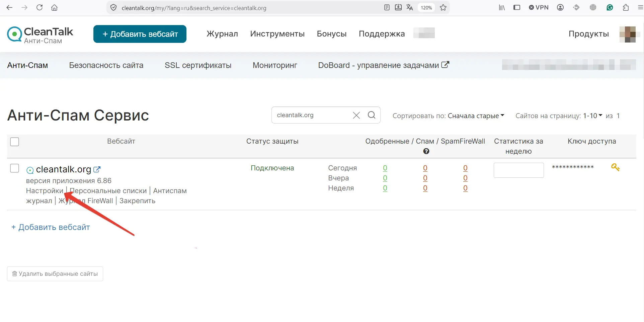Open the SpamFireWall help question mark
This screenshot has height=322, width=644.
426,151
